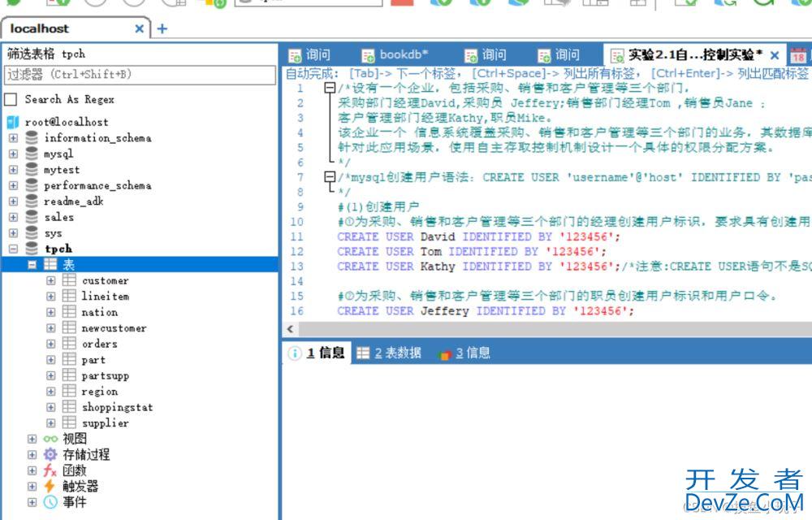
Task: Click the information_schema database icon
Action: [x=32, y=138]
